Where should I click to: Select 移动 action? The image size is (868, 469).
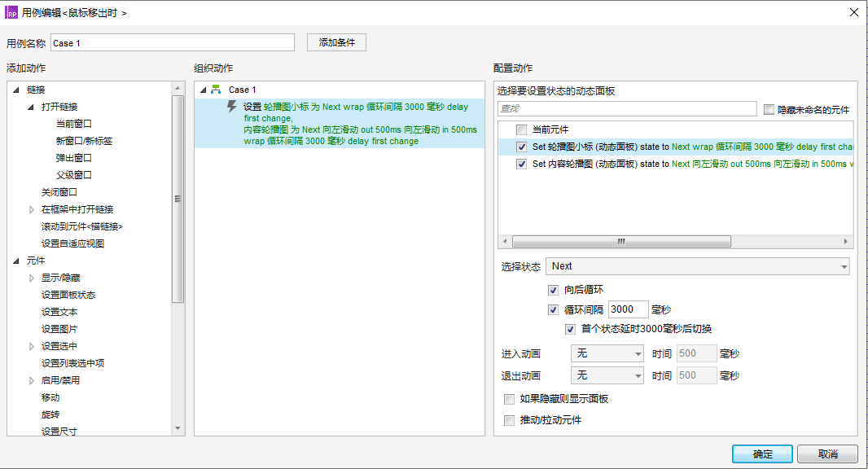[x=50, y=397]
